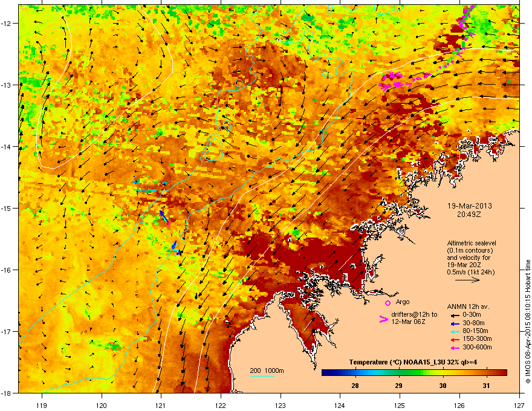Click the latitude axis label '-14'
Image resolution: width=532 pixels, height=411 pixels.
6,147
